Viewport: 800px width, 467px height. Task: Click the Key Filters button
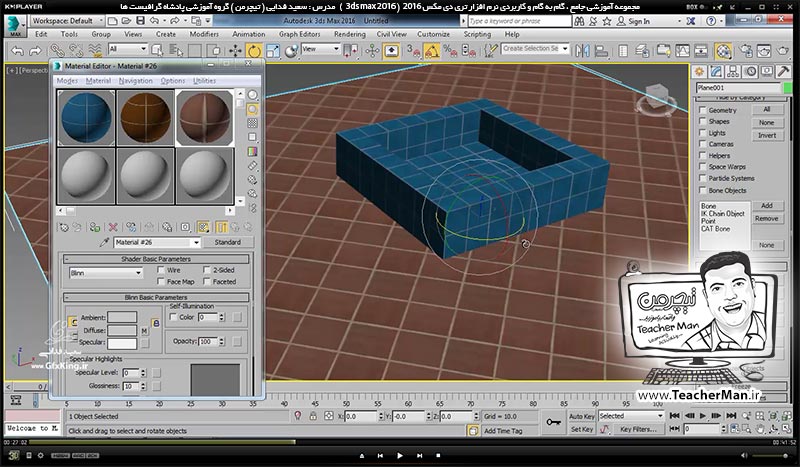[639, 429]
